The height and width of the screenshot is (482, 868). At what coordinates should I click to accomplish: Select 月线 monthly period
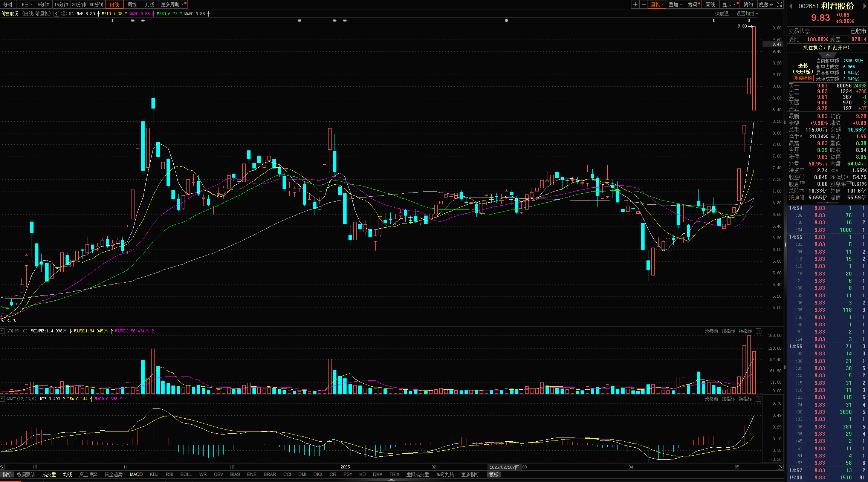pyautogui.click(x=150, y=5)
